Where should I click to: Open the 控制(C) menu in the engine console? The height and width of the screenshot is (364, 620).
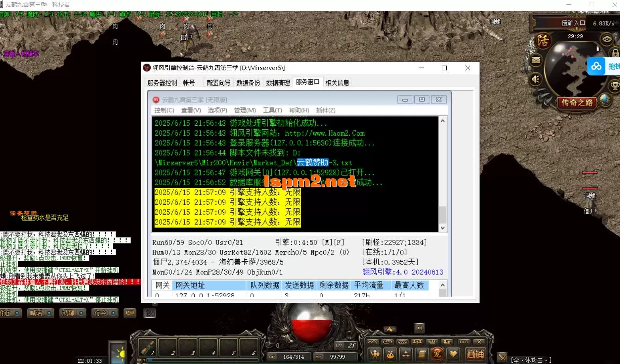coord(163,110)
